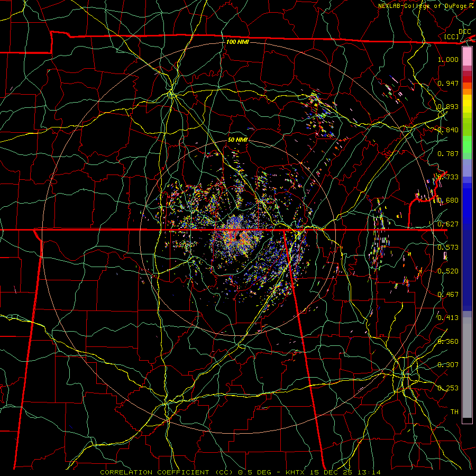Click the 0.840 scale value

click(448, 130)
